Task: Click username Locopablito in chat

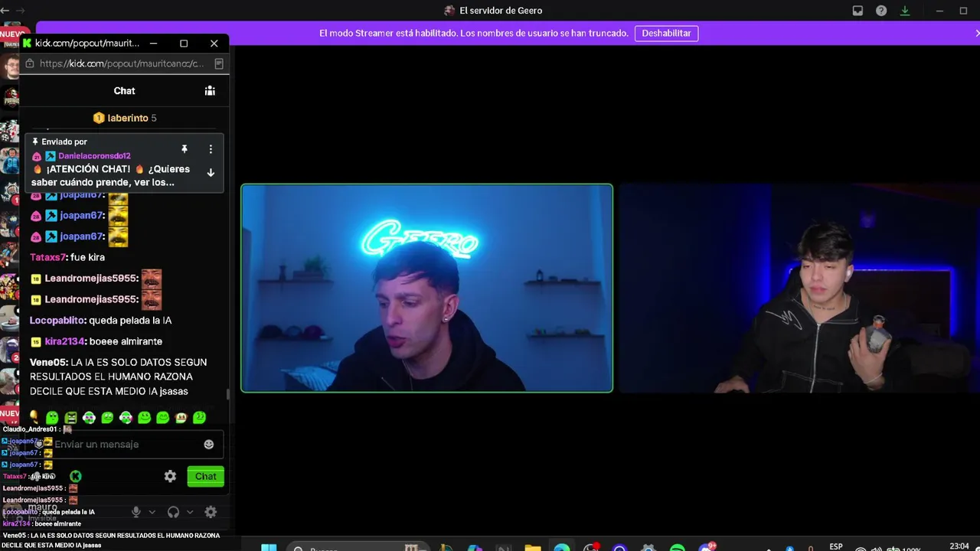Action: 57,321
